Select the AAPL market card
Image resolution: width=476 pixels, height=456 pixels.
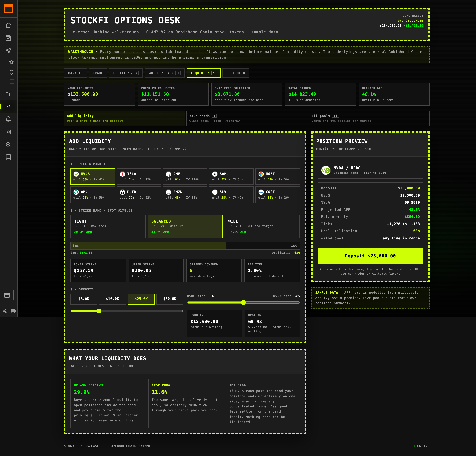point(231,176)
